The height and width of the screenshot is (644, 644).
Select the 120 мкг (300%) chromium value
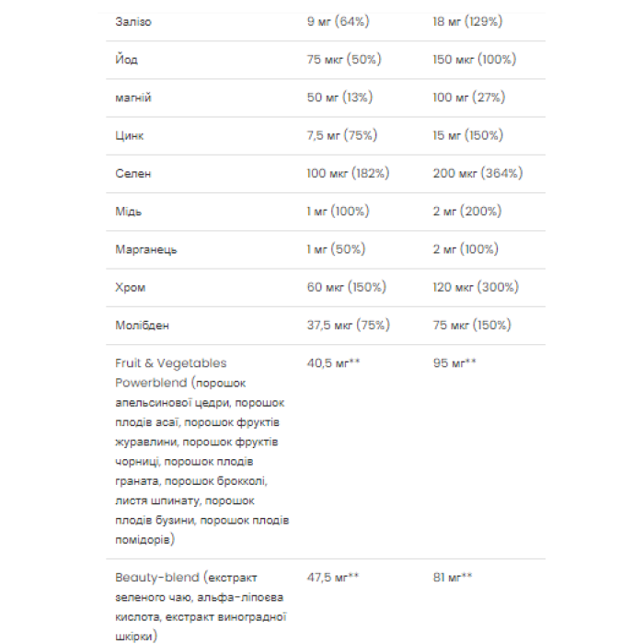(x=476, y=287)
